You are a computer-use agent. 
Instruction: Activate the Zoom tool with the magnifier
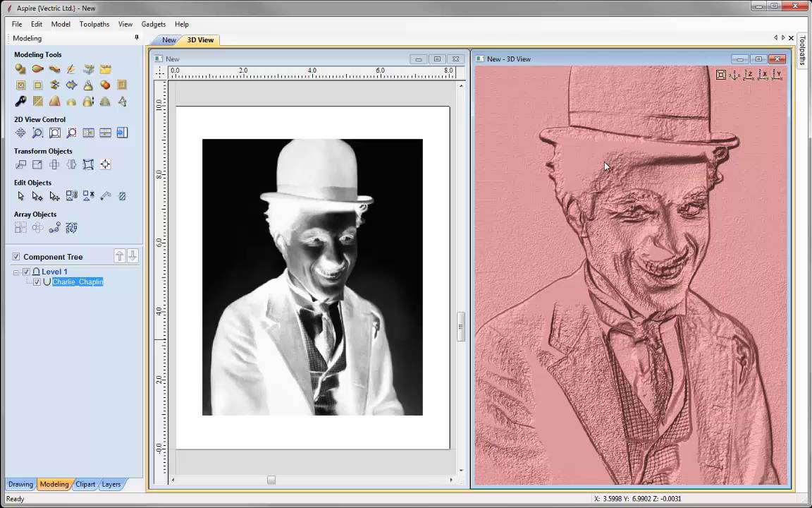pyautogui.click(x=37, y=133)
